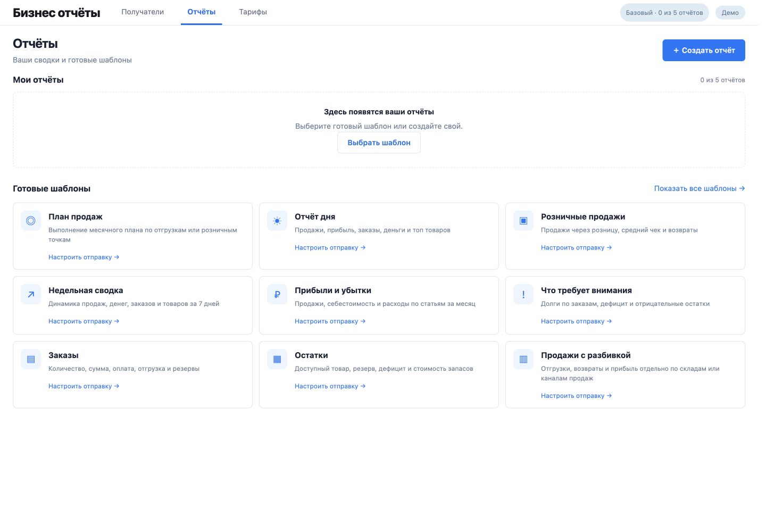Click the Недельная сводка arrow icon
Viewport: 766px width, 532px height.
pos(31,294)
